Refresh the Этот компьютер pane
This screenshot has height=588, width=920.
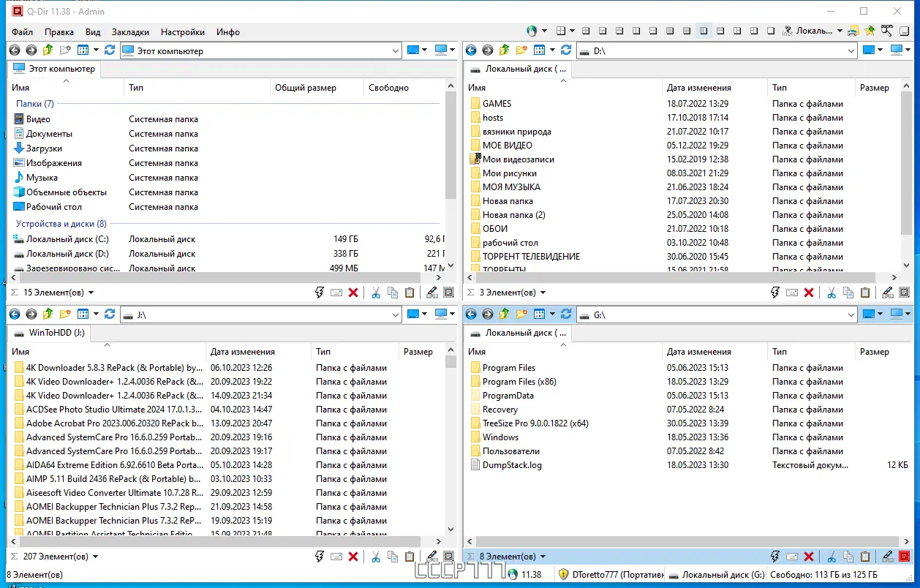(x=110, y=50)
